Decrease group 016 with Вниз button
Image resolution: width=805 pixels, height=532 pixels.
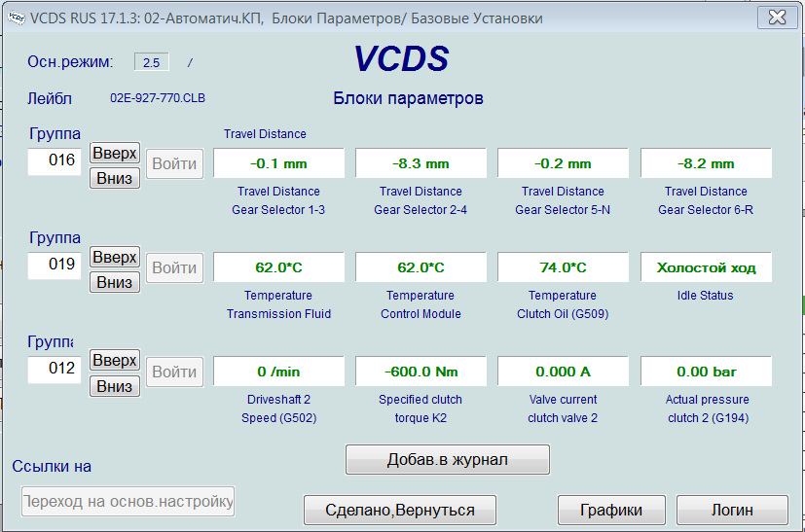tap(115, 178)
